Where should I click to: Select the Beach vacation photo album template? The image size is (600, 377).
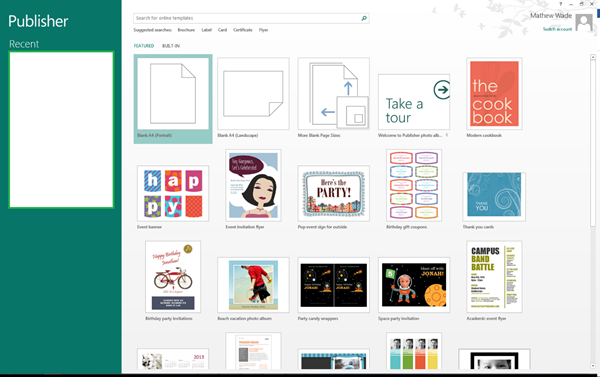pyautogui.click(x=253, y=285)
